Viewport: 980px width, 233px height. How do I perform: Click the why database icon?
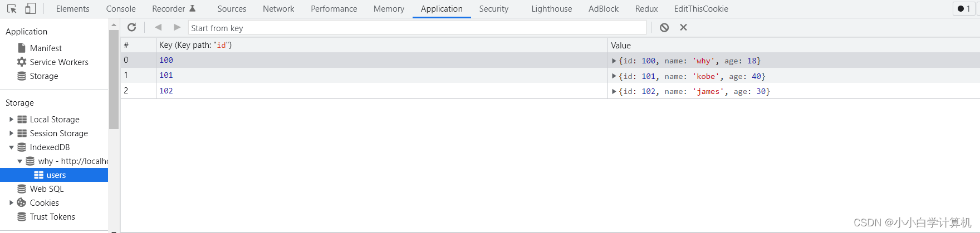pos(30,161)
